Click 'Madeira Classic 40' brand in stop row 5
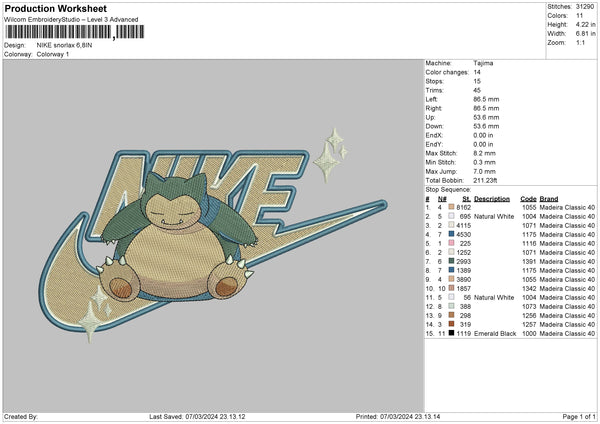Screen dimensions: 600x424 [x=567, y=244]
